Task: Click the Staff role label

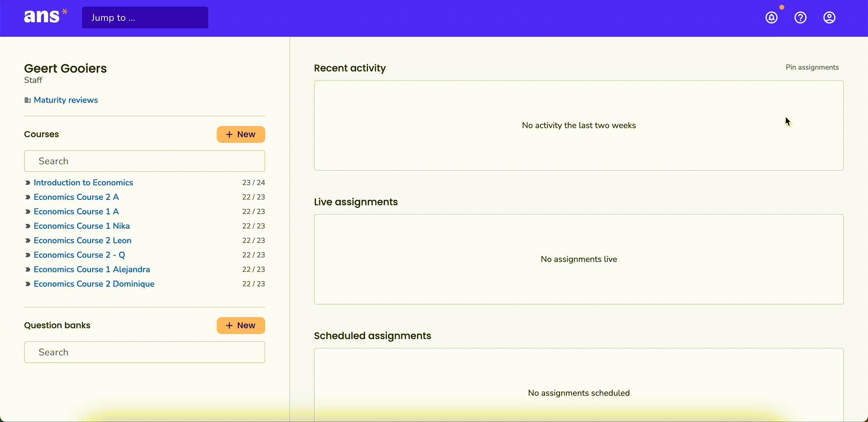Action: 33,80
